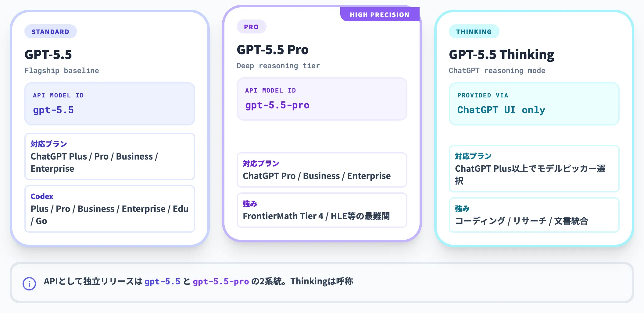The image size is (644, 313).
Task: Click the HIGH PRECISION ribbon label
Action: coord(380,15)
